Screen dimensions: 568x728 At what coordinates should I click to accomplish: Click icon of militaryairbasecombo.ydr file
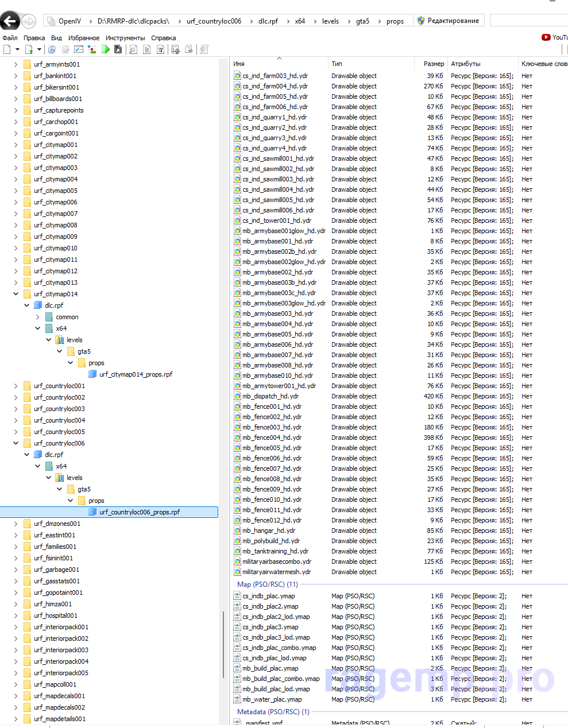(237, 562)
